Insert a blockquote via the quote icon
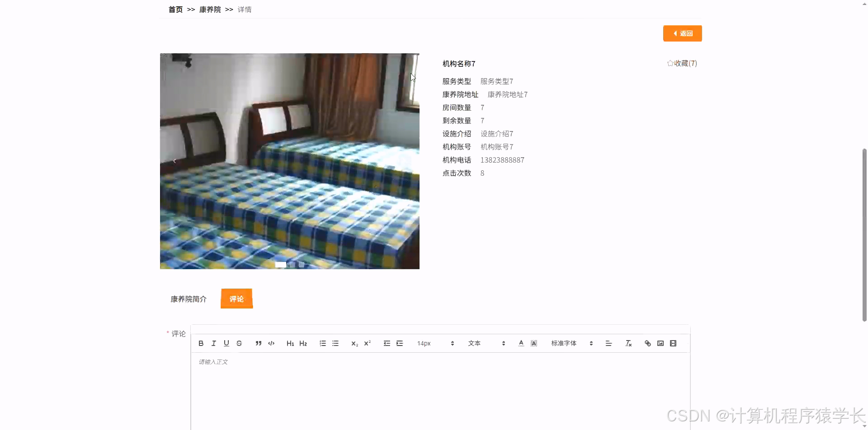The image size is (868, 430). point(259,343)
